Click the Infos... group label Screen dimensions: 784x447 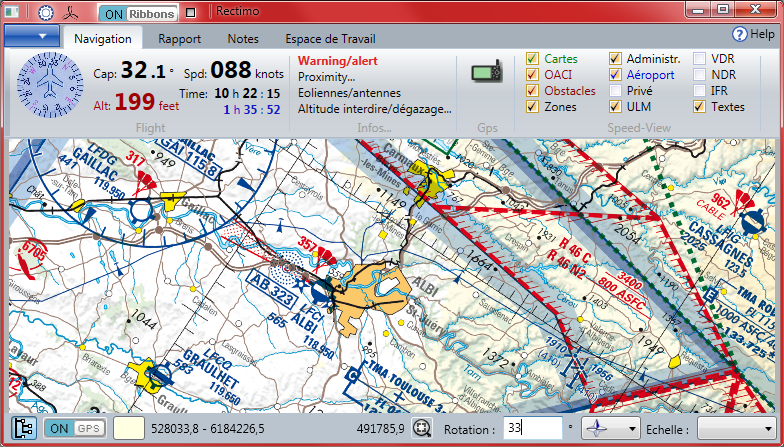[x=374, y=128]
